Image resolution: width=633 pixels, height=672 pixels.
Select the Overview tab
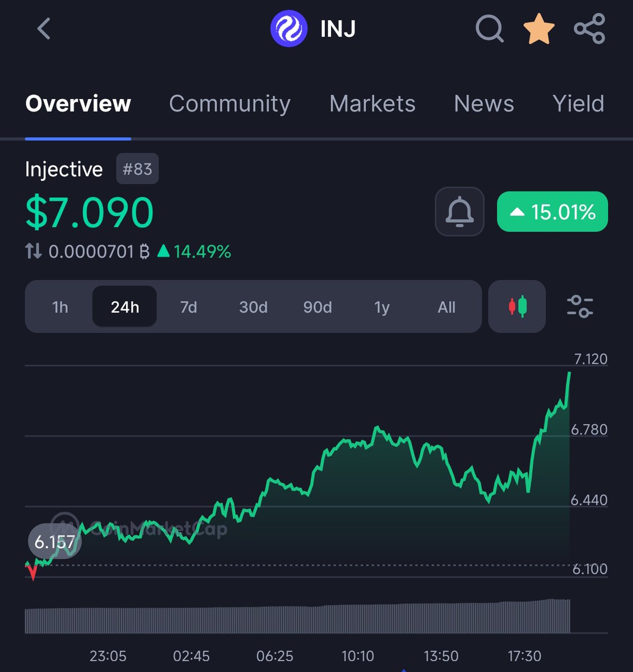[78, 104]
